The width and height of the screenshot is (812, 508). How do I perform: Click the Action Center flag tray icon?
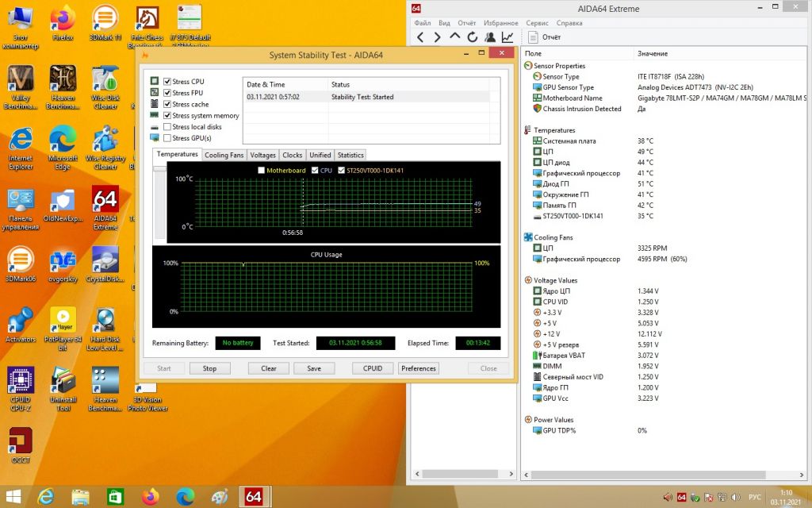(708, 497)
